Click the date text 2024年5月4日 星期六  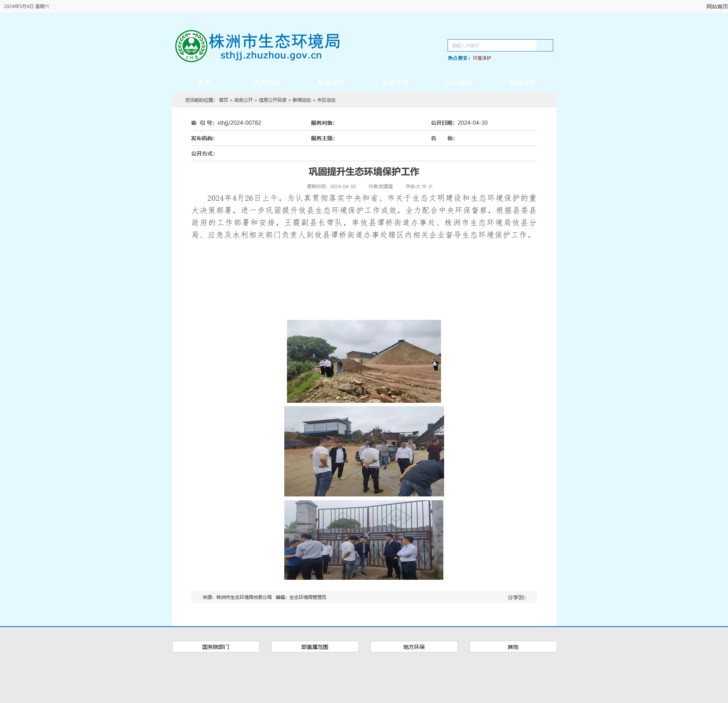pyautogui.click(x=27, y=7)
